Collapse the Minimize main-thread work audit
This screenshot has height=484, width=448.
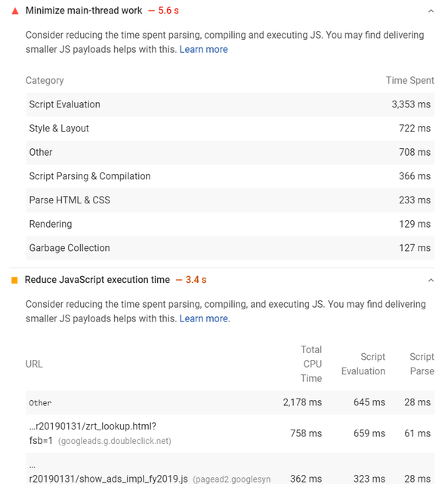point(431,11)
